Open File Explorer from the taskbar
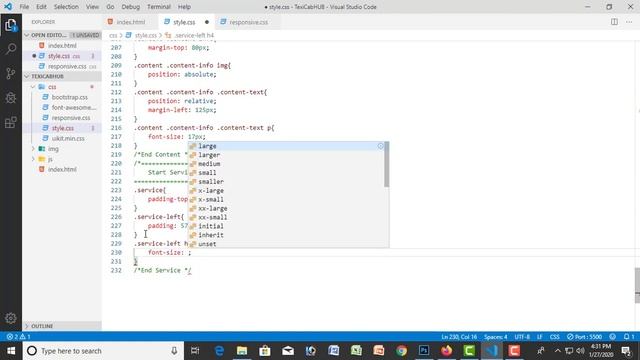This screenshot has height=360, width=640. tap(242, 351)
